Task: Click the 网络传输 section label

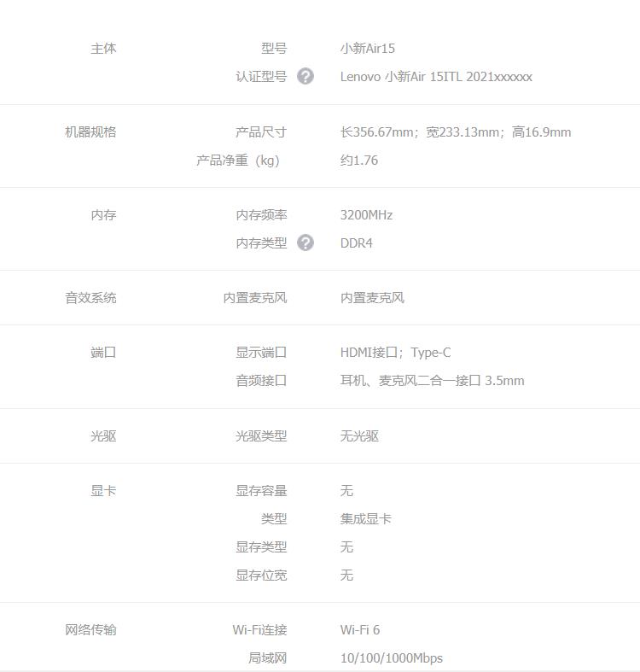Action: 90,630
